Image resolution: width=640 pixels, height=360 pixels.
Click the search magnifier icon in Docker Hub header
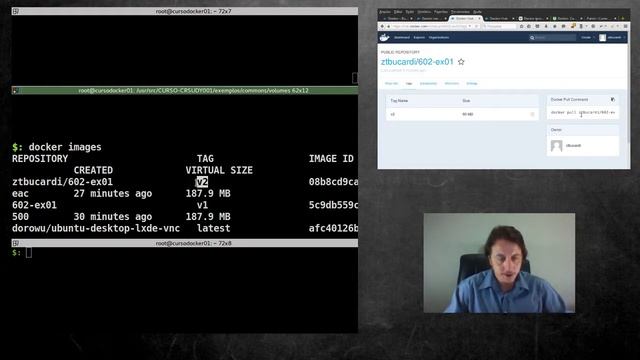[x=532, y=38]
